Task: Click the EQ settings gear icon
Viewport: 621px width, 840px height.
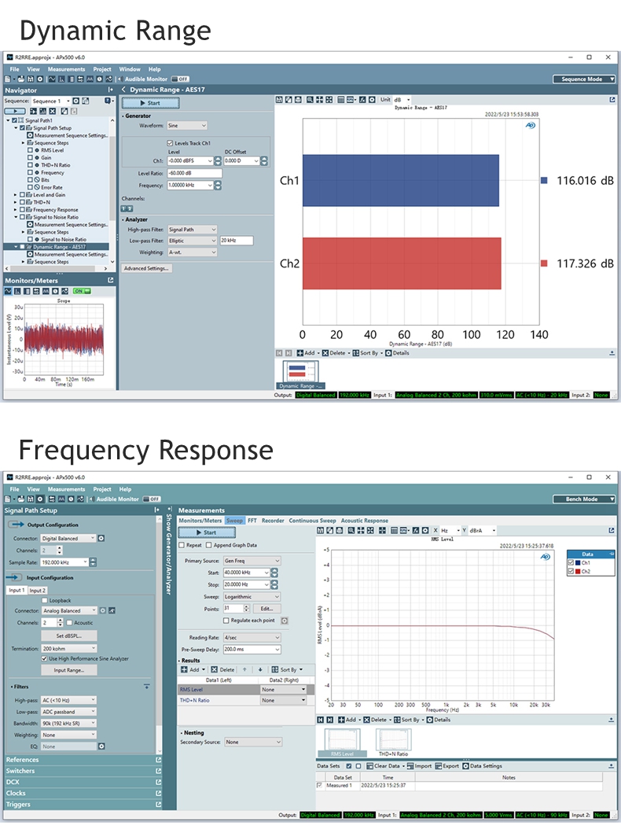Action: (101, 746)
